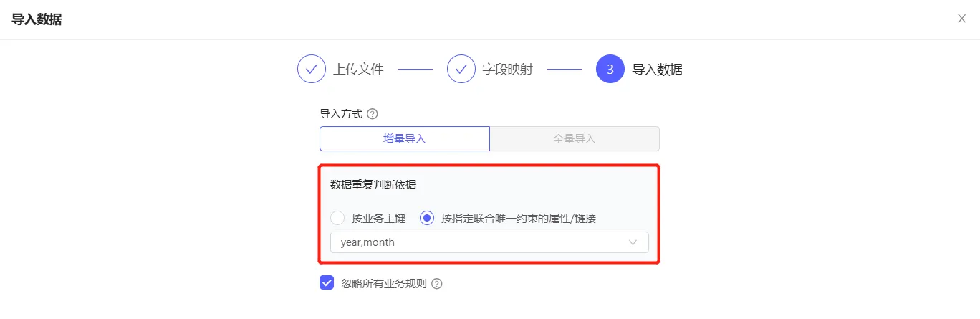Click the chevron arrow in year,month selector
This screenshot has width=980, height=319.
pyautogui.click(x=633, y=242)
